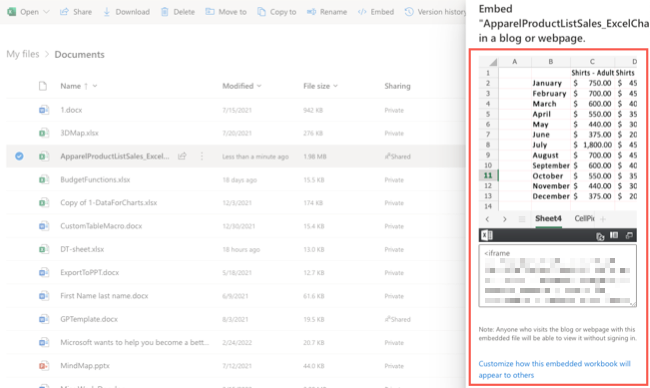Select all cells corner in preview
Image resolution: width=650 pixels, height=388 pixels.
488,62
